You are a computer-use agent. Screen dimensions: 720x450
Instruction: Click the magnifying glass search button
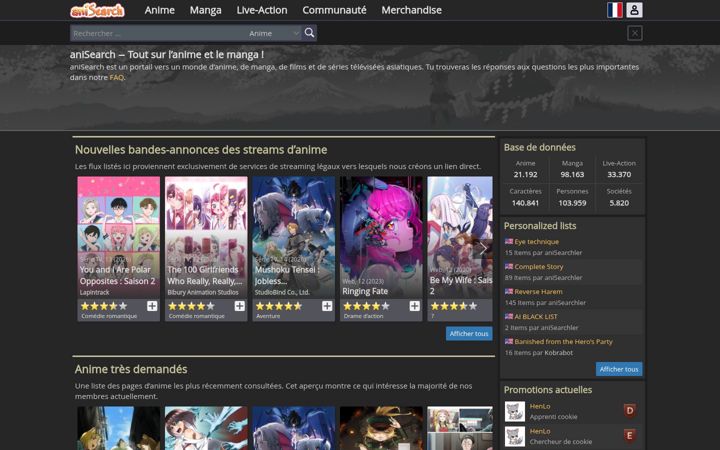(x=309, y=33)
